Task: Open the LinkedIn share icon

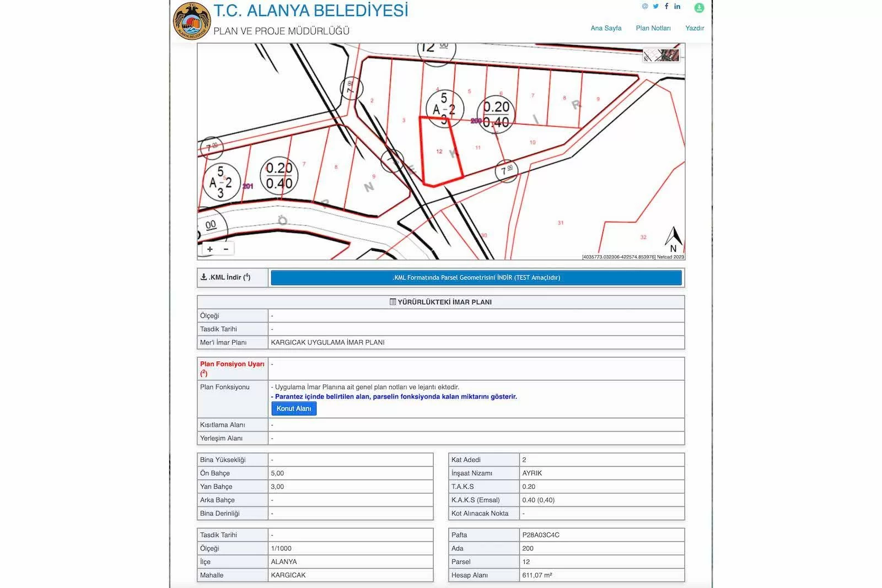Action: point(677,7)
